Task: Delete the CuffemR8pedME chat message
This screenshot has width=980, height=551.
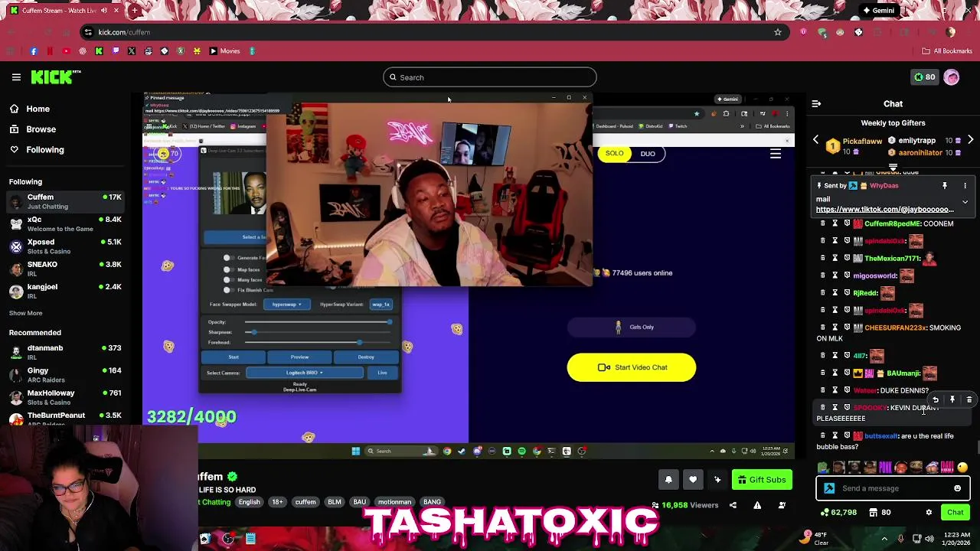Action: [x=823, y=223]
